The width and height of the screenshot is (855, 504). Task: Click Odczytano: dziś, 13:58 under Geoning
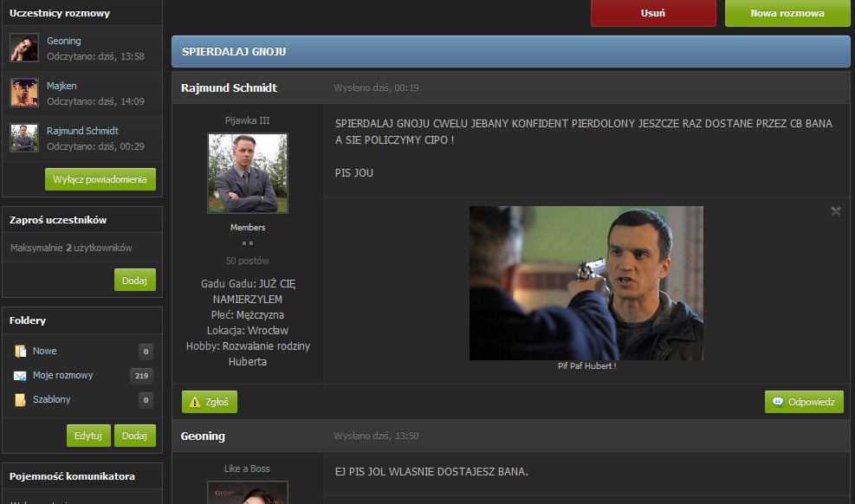click(x=95, y=56)
